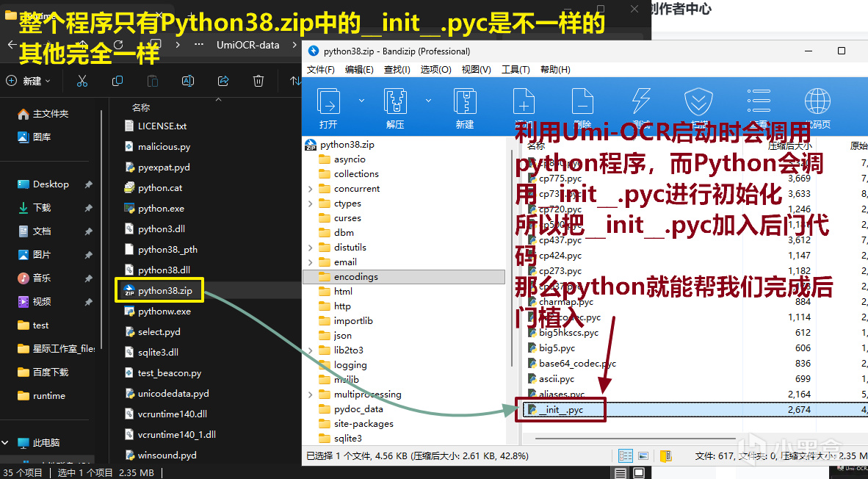
Task: Expand the email folder node
Action: (310, 262)
